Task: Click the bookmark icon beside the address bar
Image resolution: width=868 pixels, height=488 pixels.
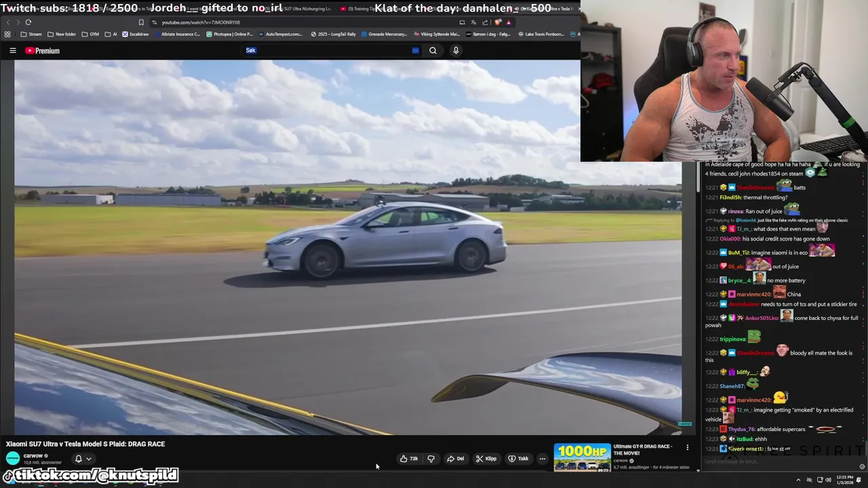Action: click(141, 22)
